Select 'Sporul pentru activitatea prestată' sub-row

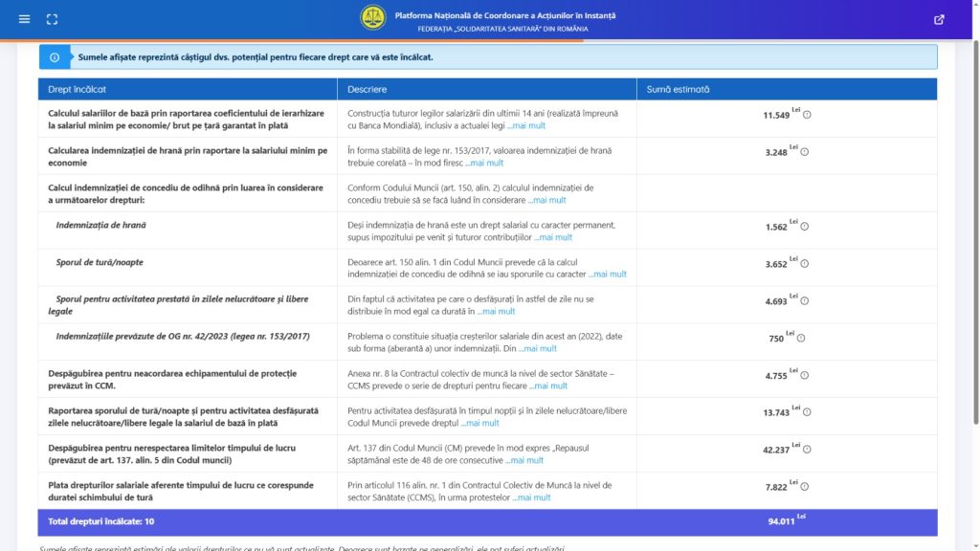coord(178,305)
